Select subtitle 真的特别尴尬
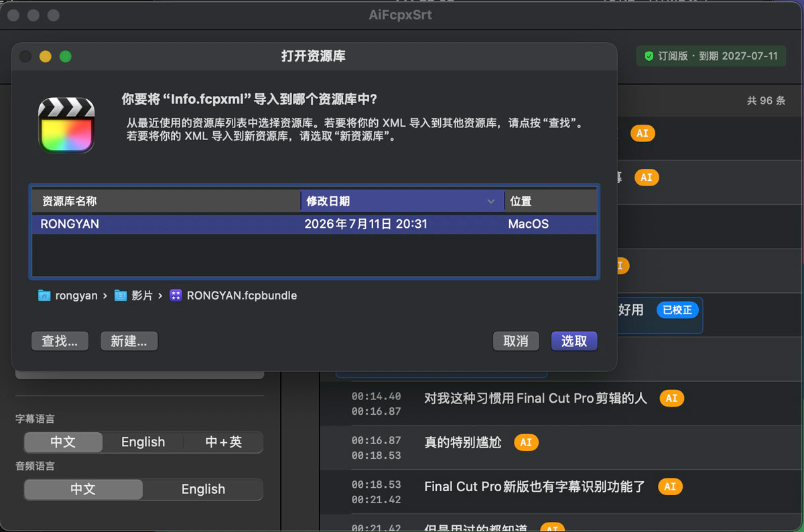 463,442
